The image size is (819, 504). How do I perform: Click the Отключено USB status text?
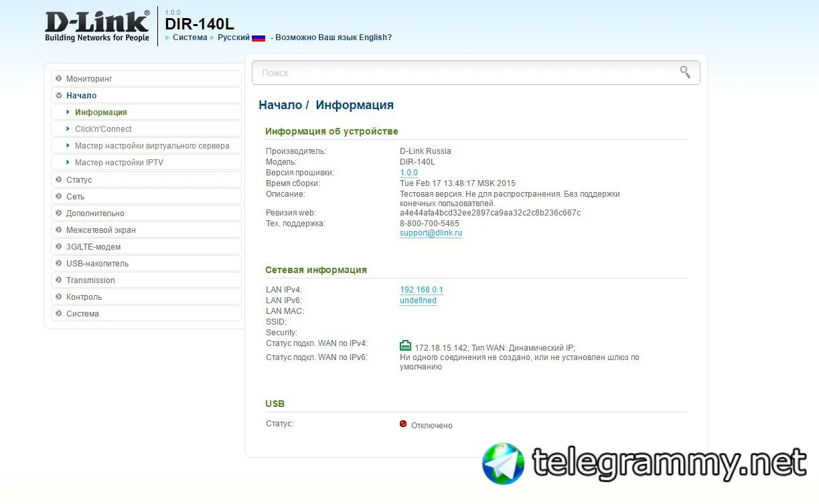432,426
